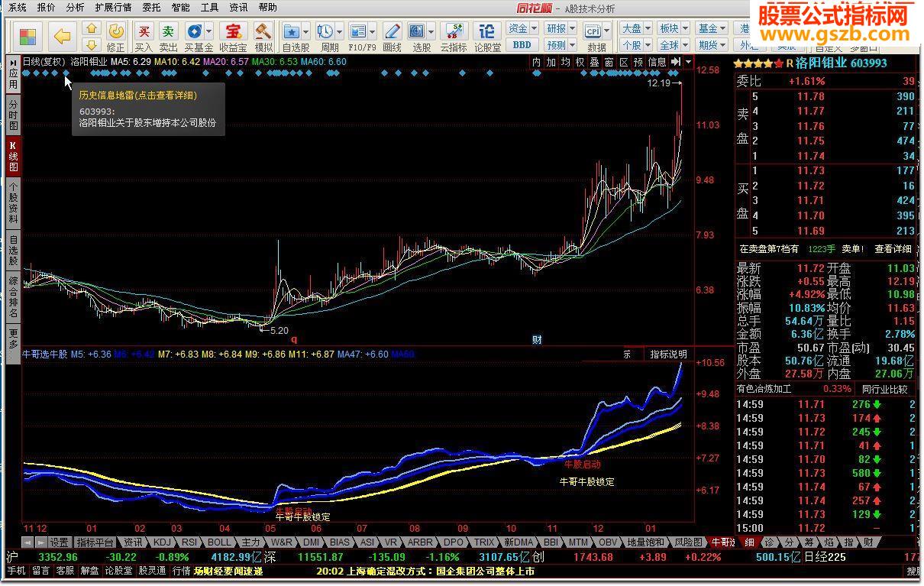
Task: Click the colorful home tiles icon
Action: click(x=27, y=35)
